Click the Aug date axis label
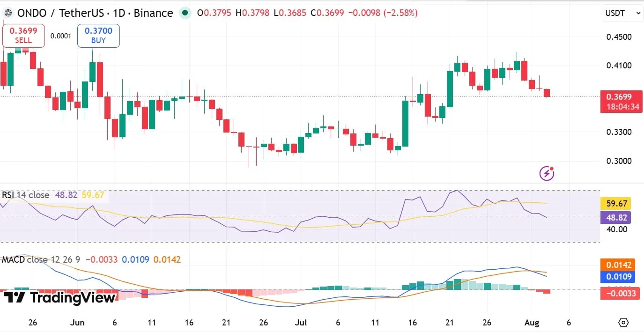 click(533, 323)
